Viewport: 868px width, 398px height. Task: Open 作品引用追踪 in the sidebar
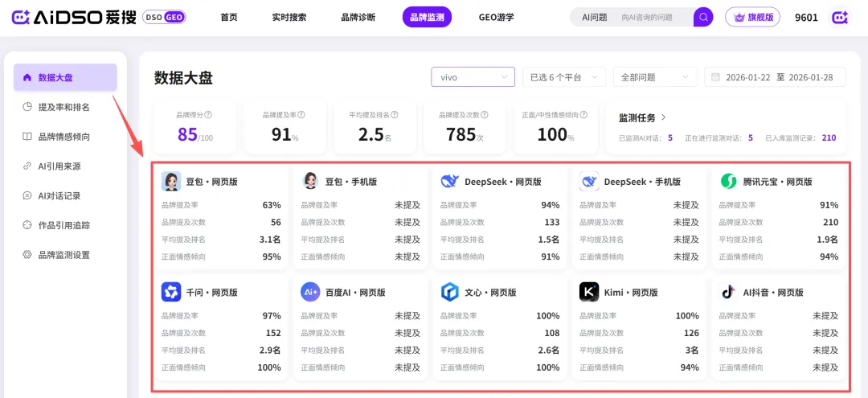pos(65,225)
